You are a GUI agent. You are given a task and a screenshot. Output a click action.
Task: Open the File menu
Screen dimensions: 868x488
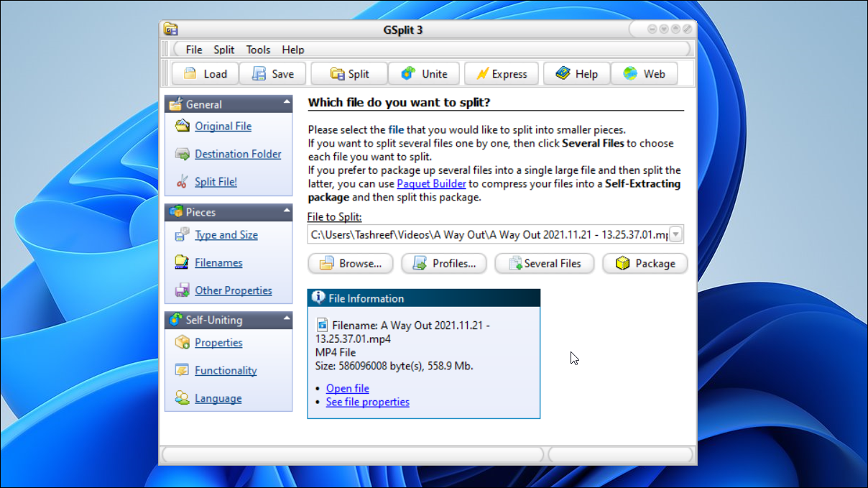194,50
